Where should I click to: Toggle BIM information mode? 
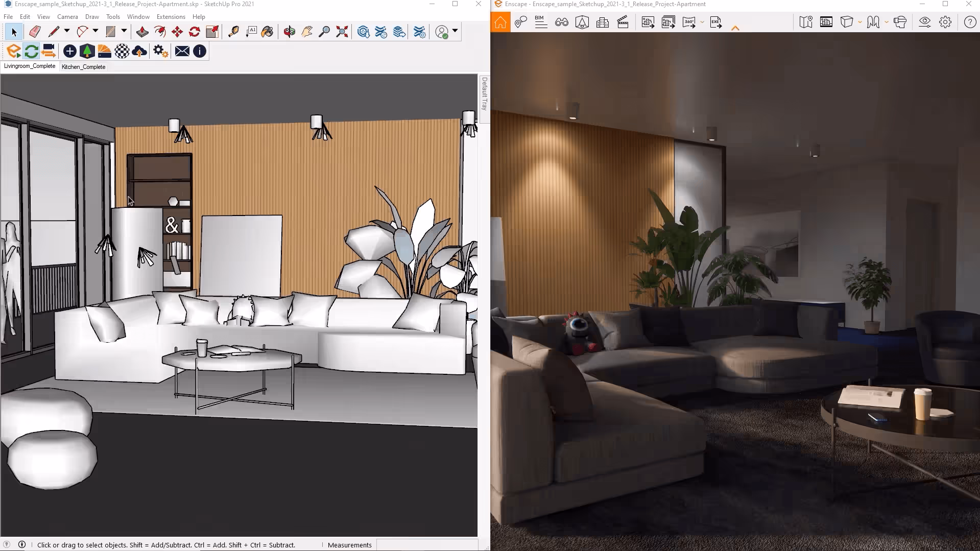[541, 22]
